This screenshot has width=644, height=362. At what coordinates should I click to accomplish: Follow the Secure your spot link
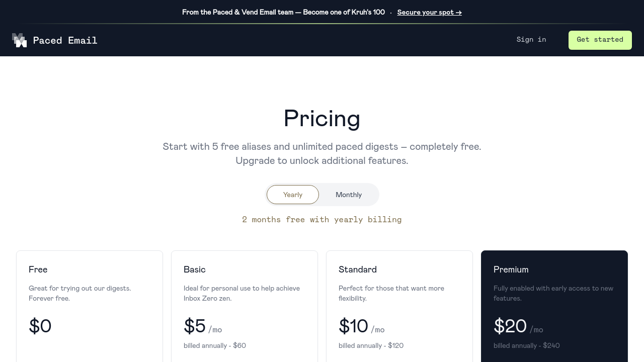pyautogui.click(x=429, y=13)
